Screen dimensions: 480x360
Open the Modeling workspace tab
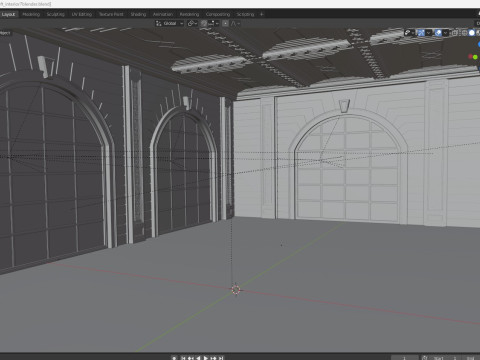tap(31, 14)
